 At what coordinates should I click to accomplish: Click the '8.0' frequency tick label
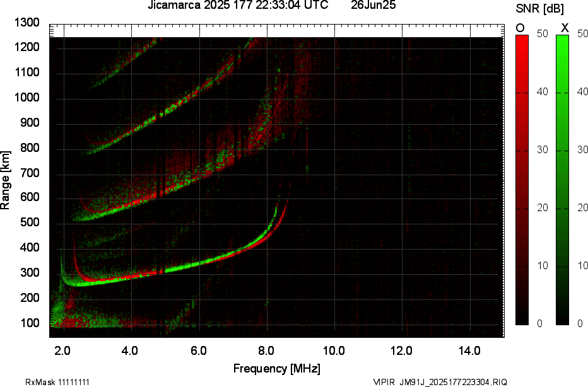[x=266, y=350]
